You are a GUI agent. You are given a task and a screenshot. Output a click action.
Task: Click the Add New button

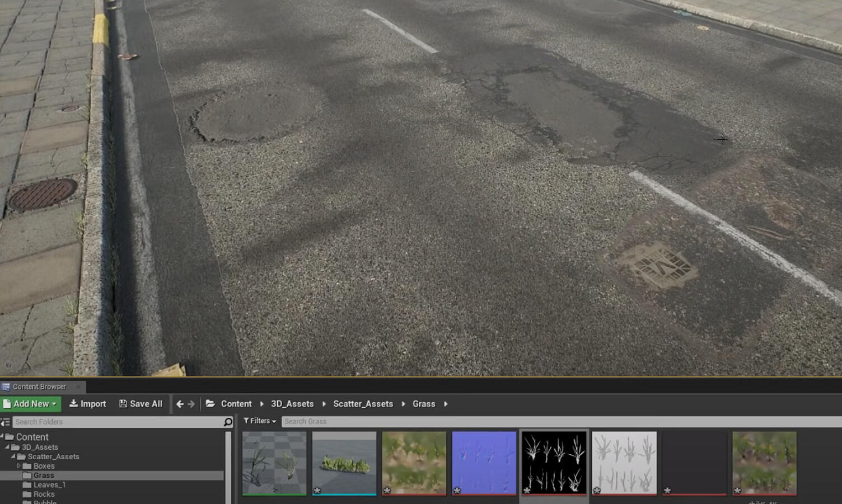[x=30, y=404]
